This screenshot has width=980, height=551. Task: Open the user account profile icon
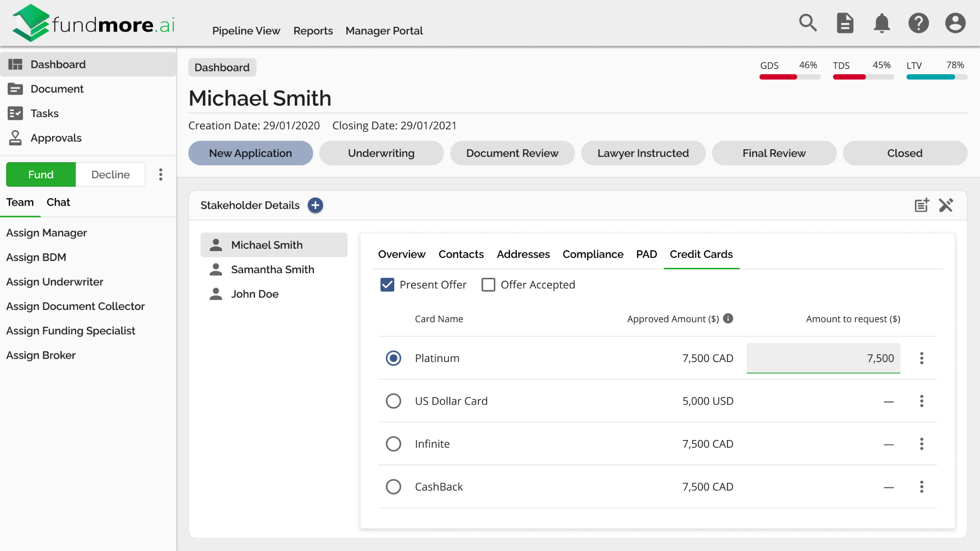click(955, 23)
